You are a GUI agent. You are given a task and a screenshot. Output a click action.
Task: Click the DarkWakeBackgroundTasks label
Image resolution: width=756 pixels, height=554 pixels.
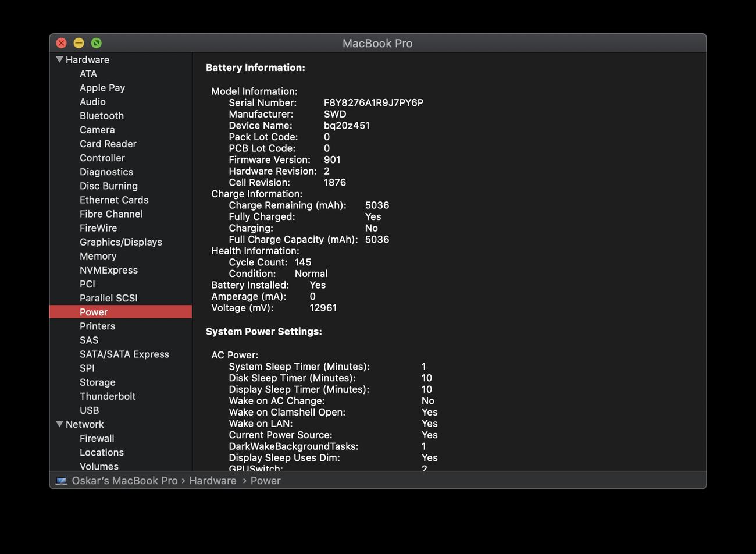[x=294, y=446]
